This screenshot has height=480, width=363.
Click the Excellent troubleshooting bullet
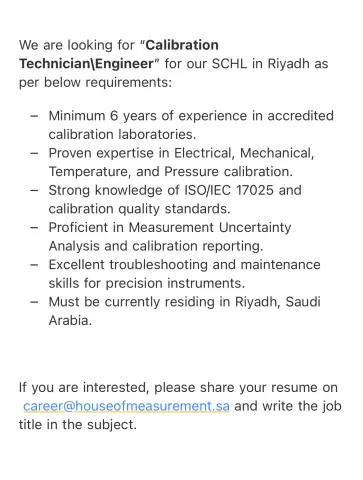(x=184, y=265)
